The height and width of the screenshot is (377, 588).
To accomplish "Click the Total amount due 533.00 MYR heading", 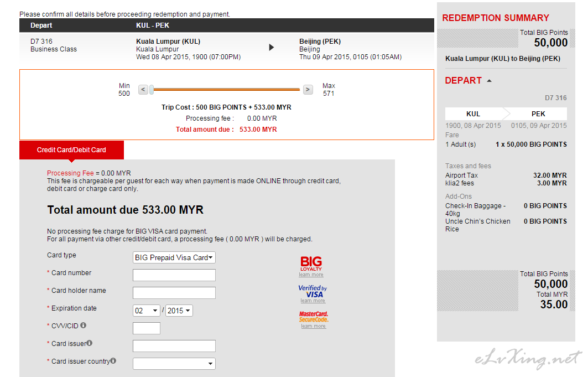I will click(125, 210).
